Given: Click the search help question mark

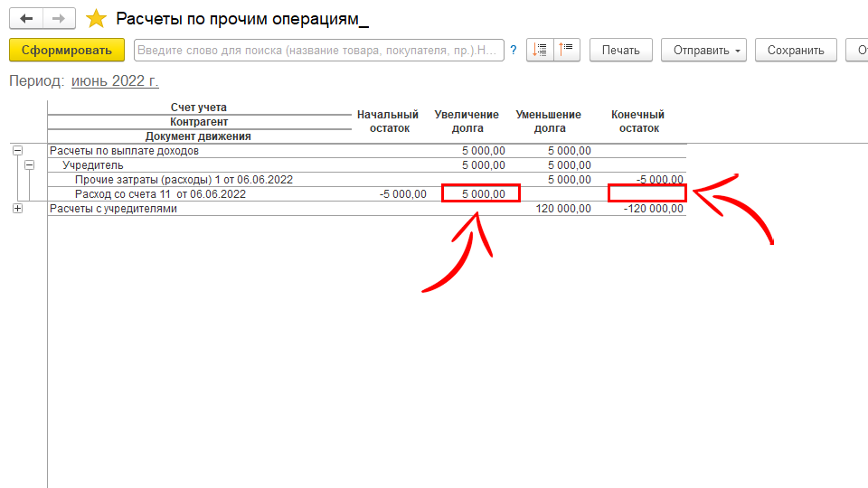Looking at the screenshot, I should click(514, 51).
